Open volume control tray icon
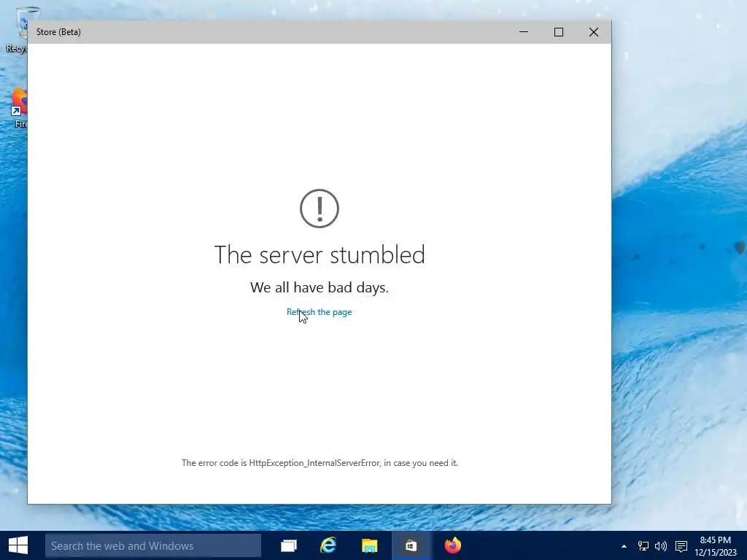Screen dimensions: 747x560 661,546
